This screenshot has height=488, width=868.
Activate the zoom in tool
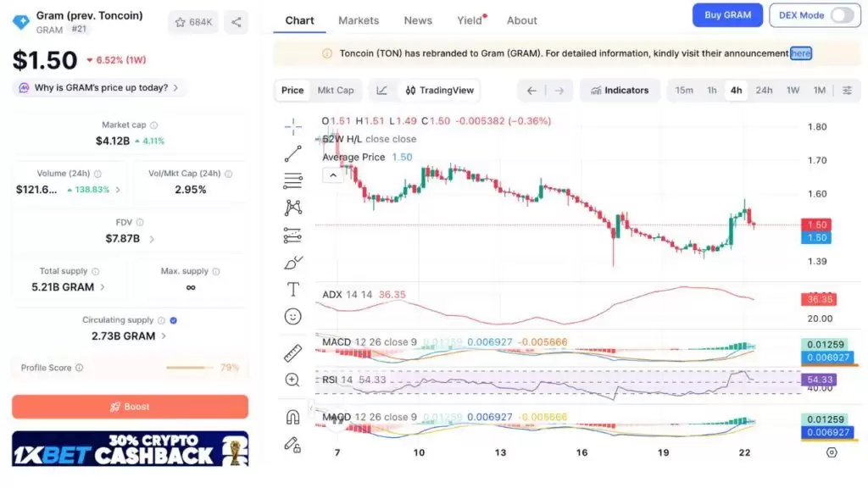point(292,380)
